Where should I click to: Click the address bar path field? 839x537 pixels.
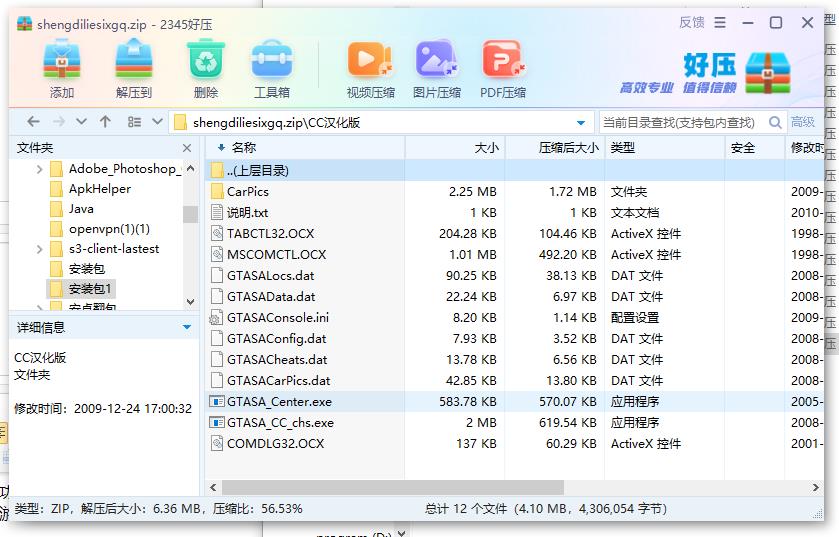[x=380, y=122]
